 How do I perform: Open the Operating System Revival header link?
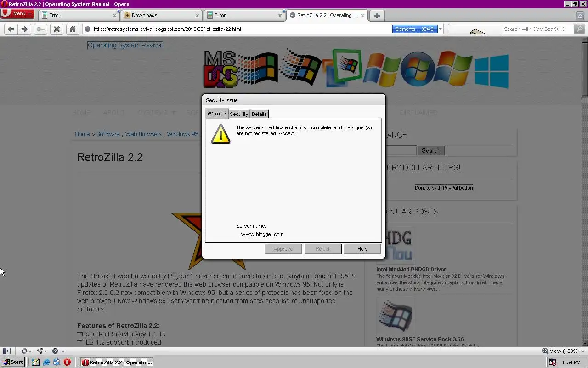[x=125, y=45]
